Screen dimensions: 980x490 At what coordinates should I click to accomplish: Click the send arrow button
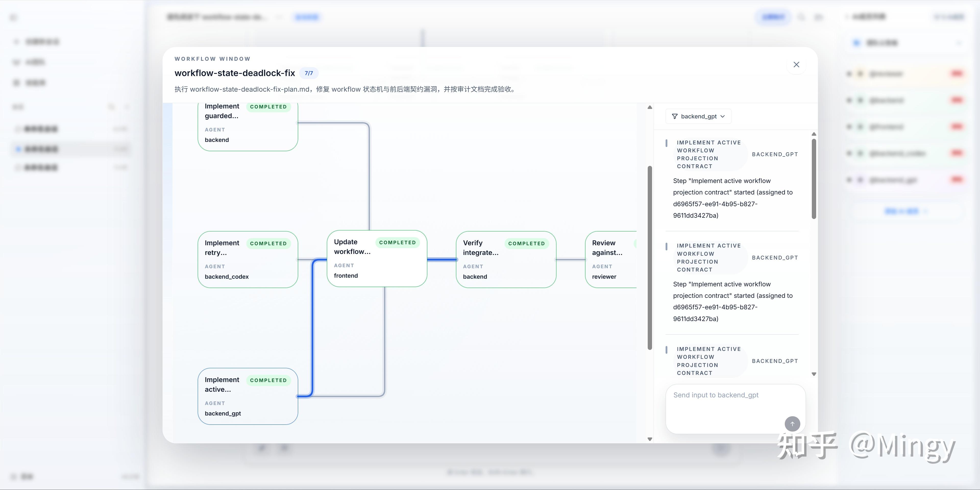(x=792, y=424)
